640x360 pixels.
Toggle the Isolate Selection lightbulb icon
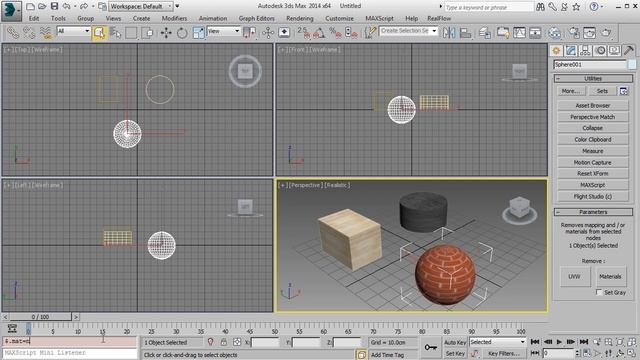pyautogui.click(x=210, y=342)
